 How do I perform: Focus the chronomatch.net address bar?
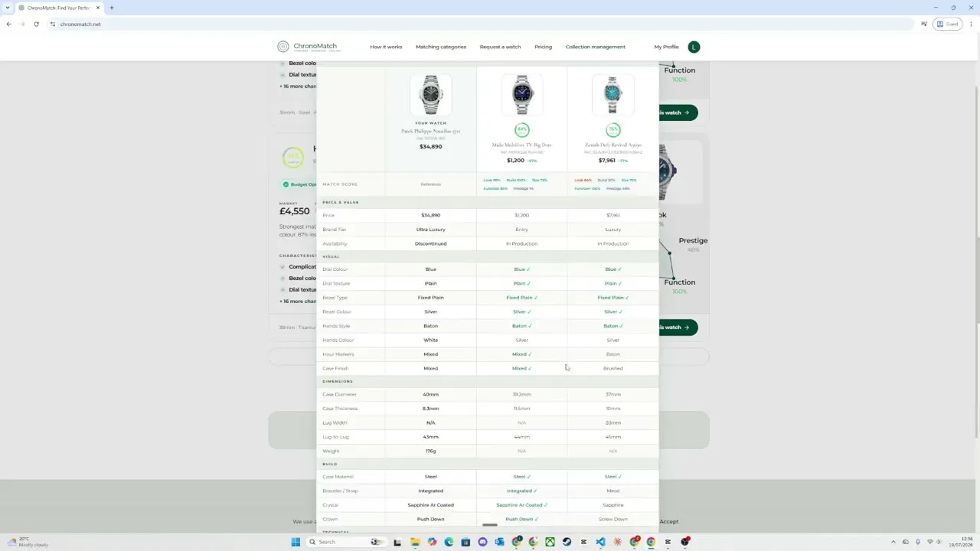(482, 24)
